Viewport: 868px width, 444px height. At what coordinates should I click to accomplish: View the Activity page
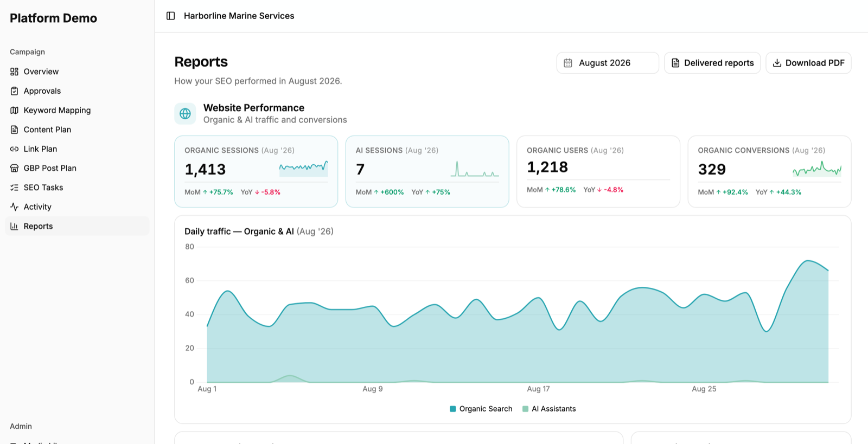point(77,207)
